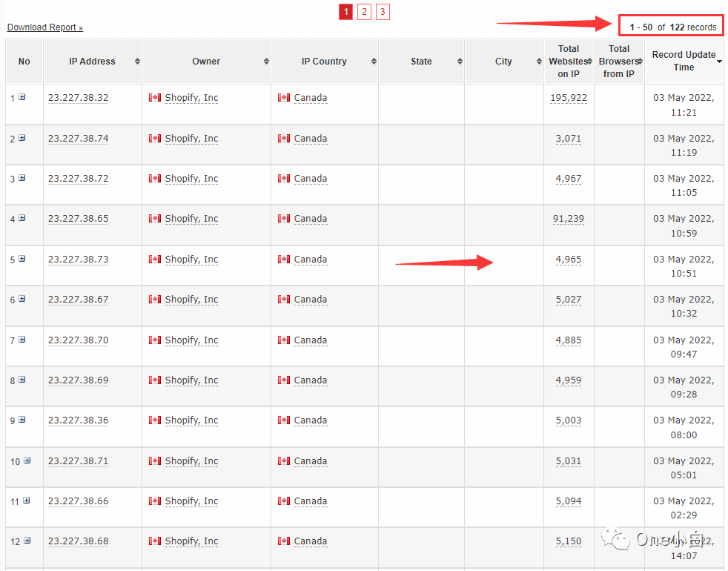Viewport: 728px width, 571px height.
Task: Open 3,071 websites count link
Action: [x=569, y=139]
